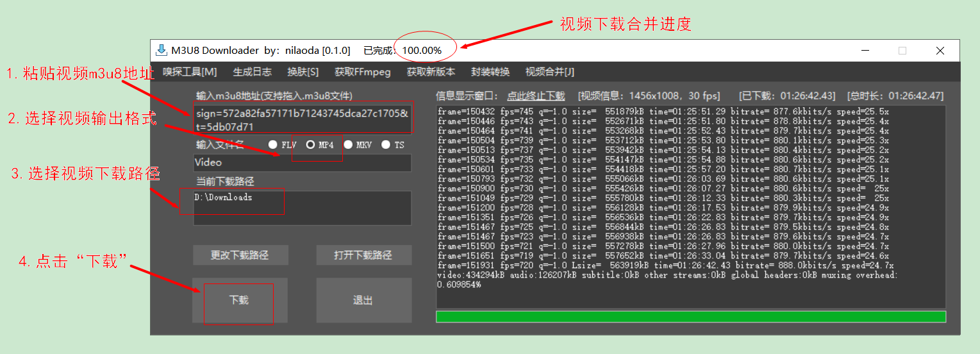Click the 已下载: 01:26:42.43 label
The image size is (980, 354).
(x=787, y=96)
